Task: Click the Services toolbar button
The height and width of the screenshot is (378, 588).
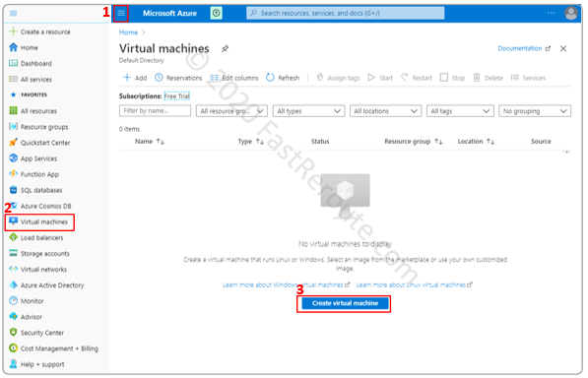Action: (x=528, y=78)
